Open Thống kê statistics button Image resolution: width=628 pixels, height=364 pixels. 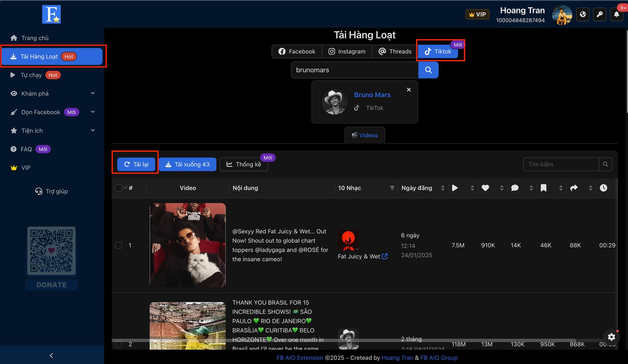click(244, 164)
